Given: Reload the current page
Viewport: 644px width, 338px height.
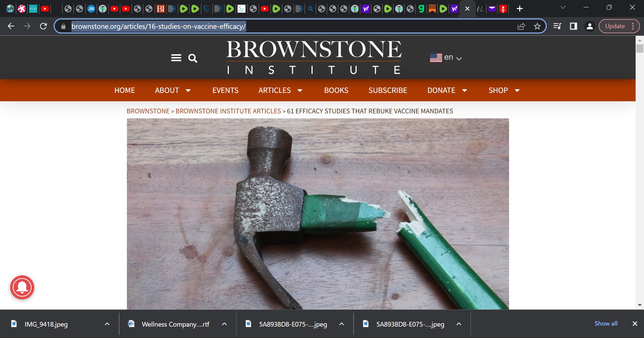Looking at the screenshot, I should coord(43,26).
